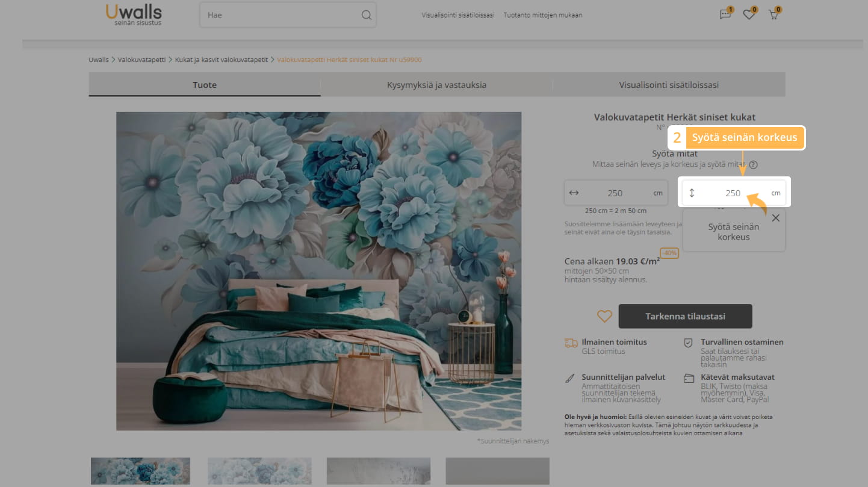
Task: Click the search magnifier icon
Action: click(x=366, y=15)
